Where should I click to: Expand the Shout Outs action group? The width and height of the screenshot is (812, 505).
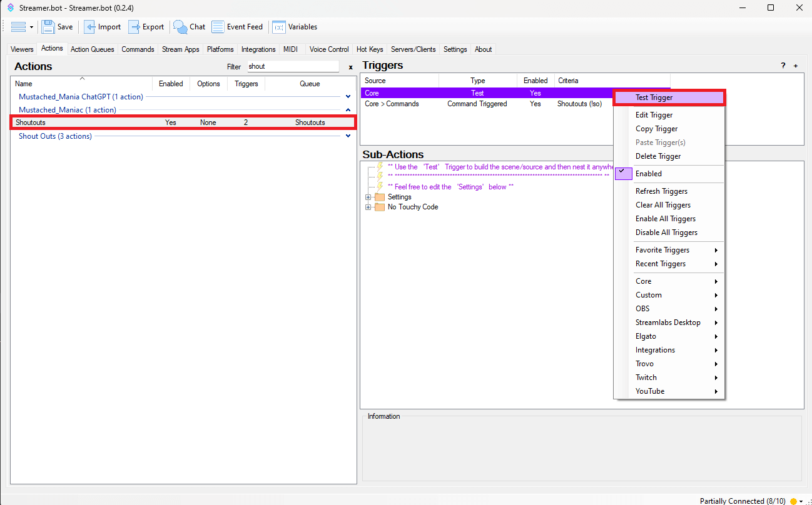(x=348, y=136)
